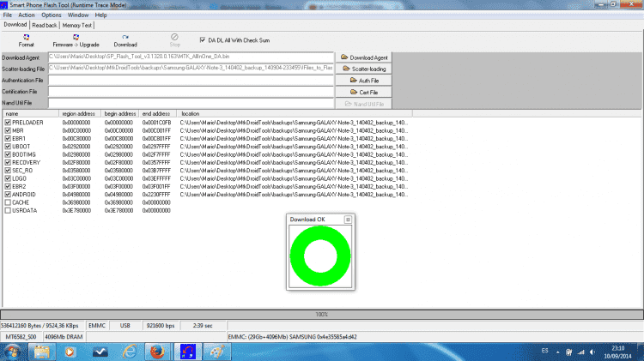644x361 pixels.
Task: Open the Help menu
Action: (x=101, y=15)
